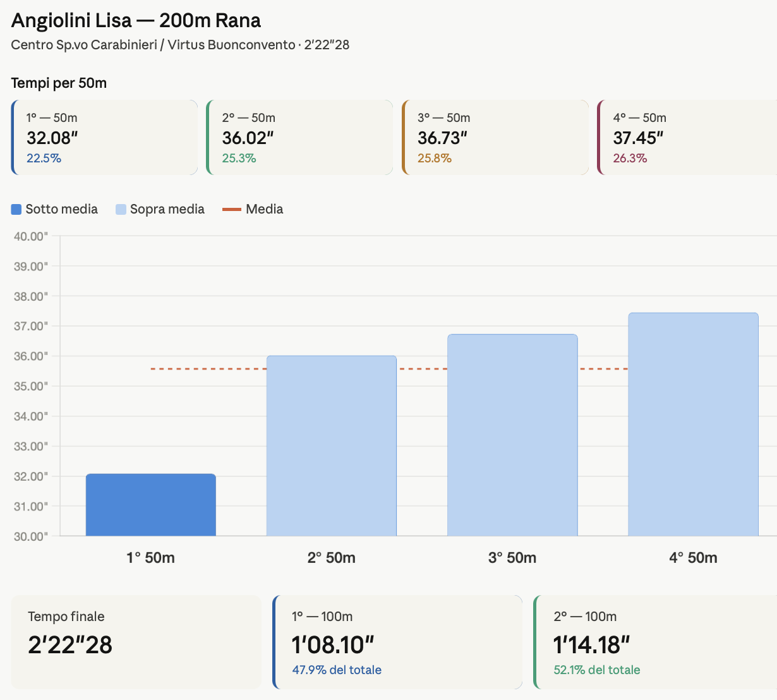Select the split card showing 37.45"
The width and height of the screenshot is (777, 700).
[687, 138]
